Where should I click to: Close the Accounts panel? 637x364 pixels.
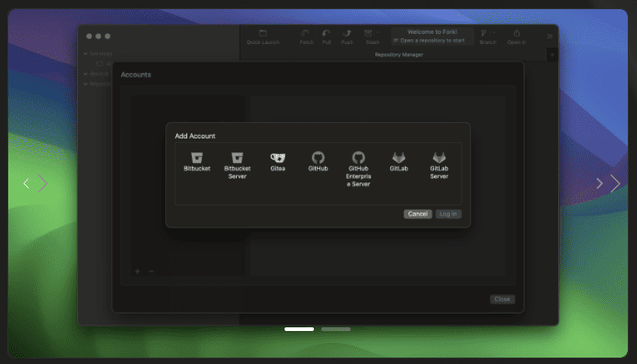coord(502,299)
